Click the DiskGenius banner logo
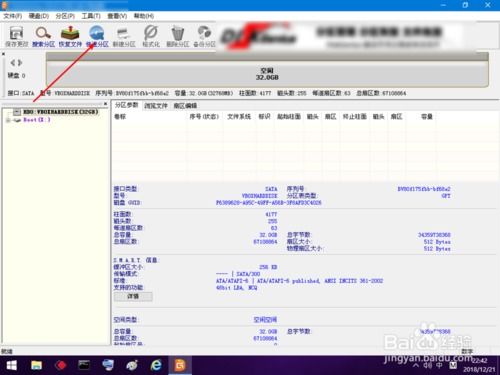Viewport: 500px width, 375px height. point(258,37)
